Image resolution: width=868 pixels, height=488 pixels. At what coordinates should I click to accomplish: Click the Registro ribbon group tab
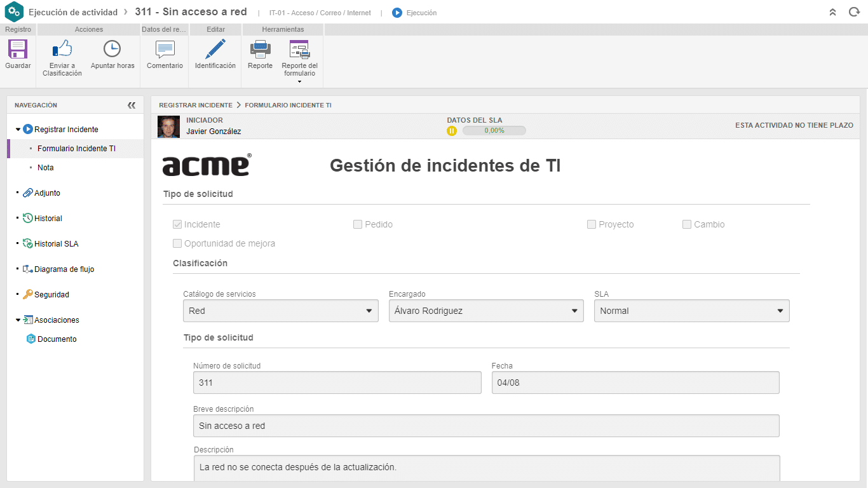(x=18, y=29)
